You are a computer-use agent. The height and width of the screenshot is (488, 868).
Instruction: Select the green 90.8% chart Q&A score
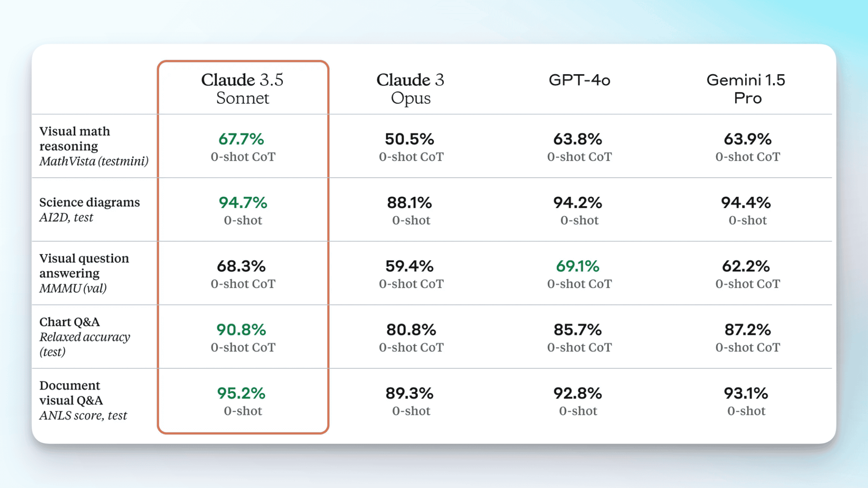pyautogui.click(x=241, y=330)
